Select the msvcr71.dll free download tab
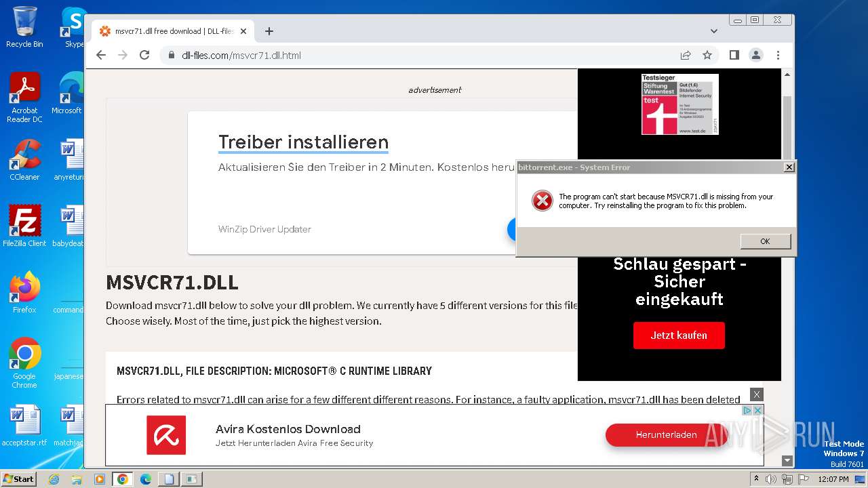Screen dimensions: 868x488 coord(173,31)
